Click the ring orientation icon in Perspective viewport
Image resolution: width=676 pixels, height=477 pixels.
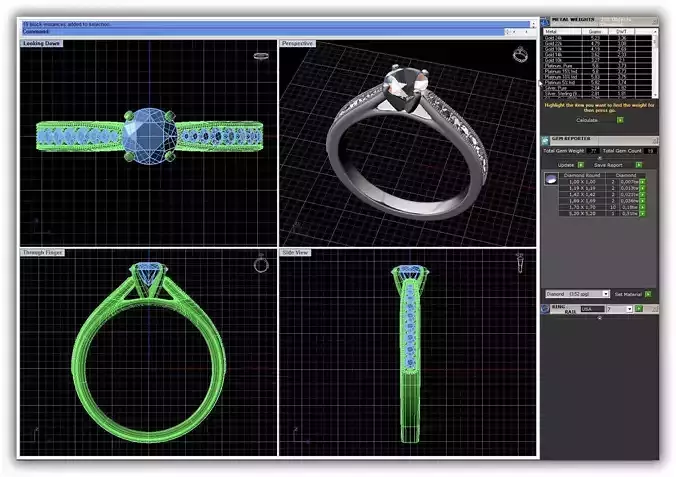click(520, 54)
